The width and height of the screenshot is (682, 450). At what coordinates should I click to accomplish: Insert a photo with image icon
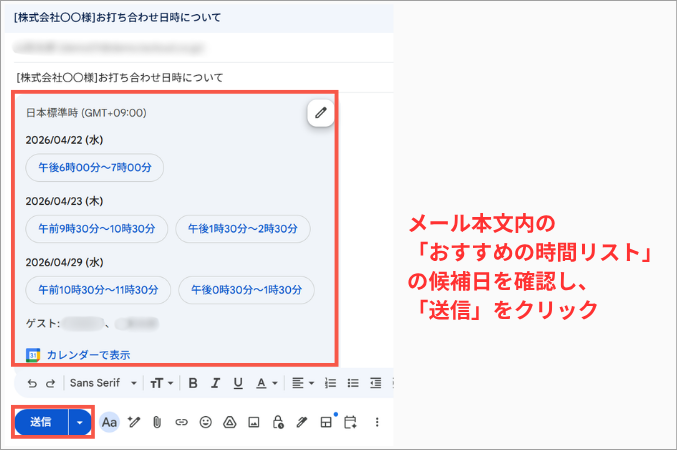pyautogui.click(x=254, y=422)
